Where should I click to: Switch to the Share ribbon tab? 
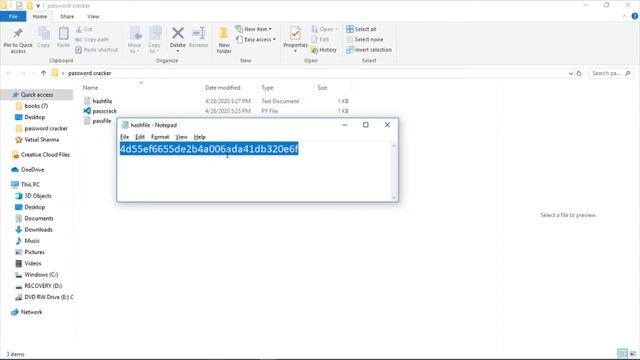67,16
